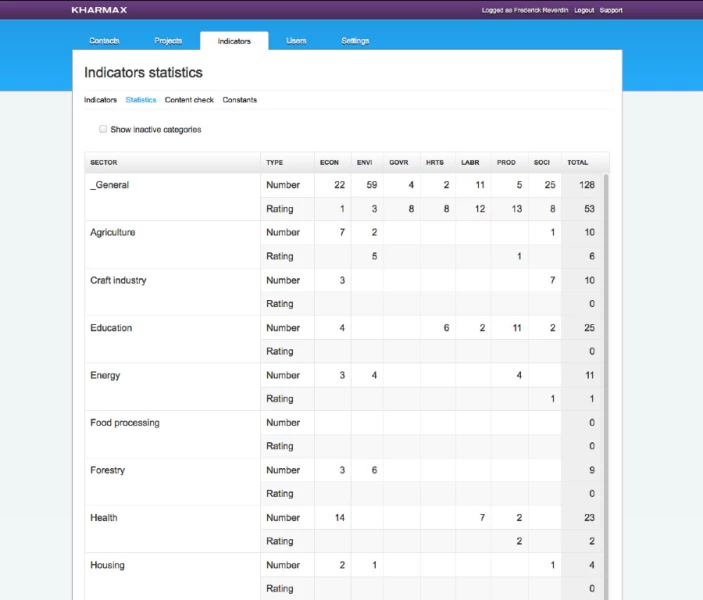Image resolution: width=703 pixels, height=600 pixels.
Task: Click the SECTOR column header
Action: click(x=104, y=162)
